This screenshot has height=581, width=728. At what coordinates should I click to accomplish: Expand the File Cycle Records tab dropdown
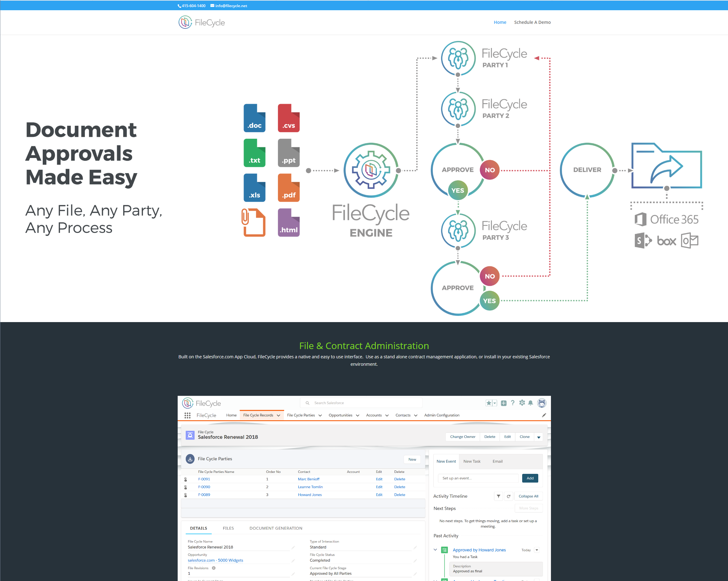point(279,416)
